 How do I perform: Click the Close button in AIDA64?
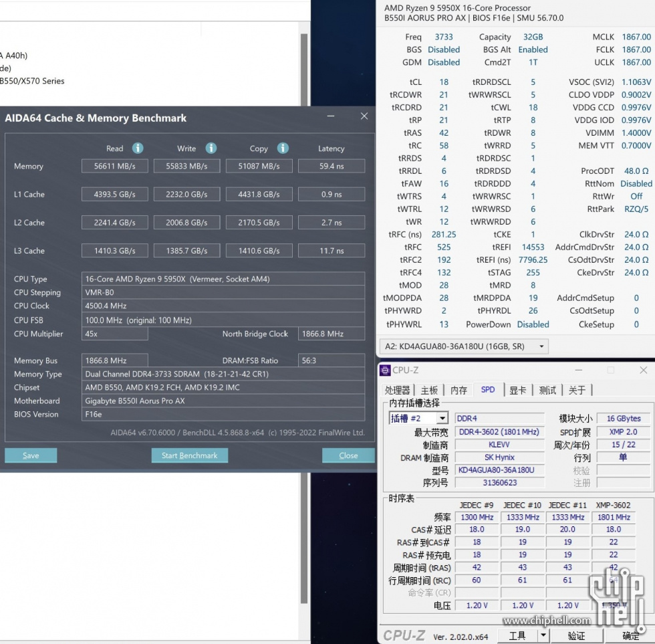(348, 455)
